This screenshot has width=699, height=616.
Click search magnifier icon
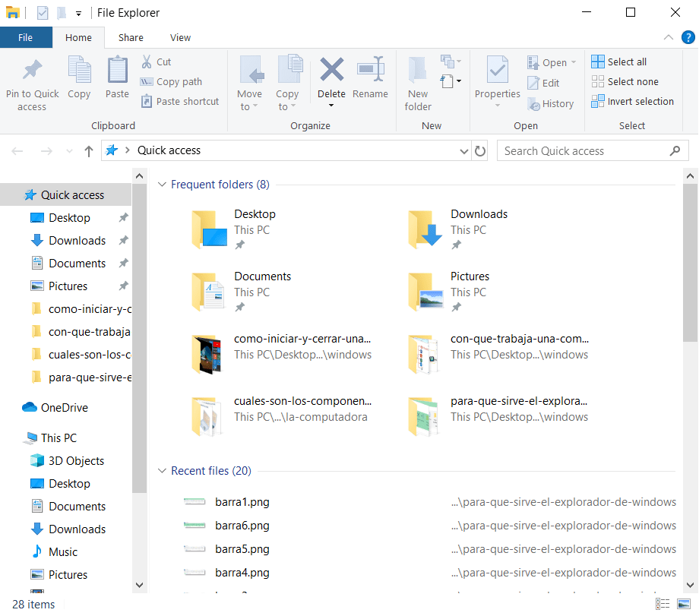pos(675,151)
